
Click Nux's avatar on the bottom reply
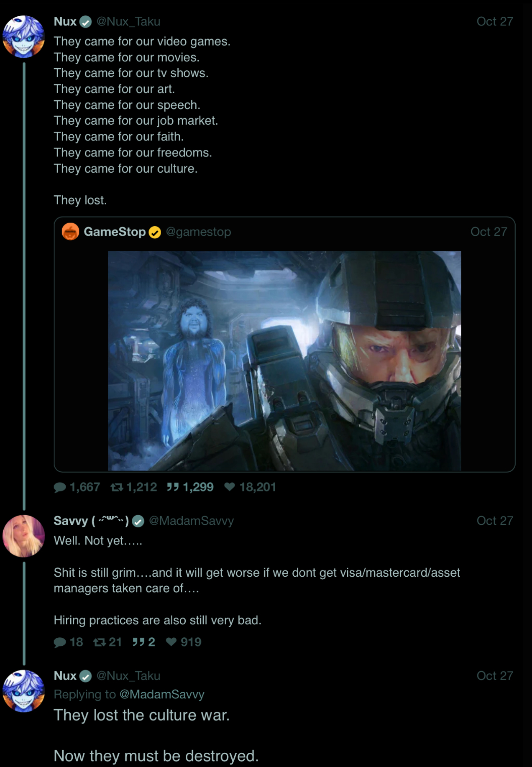(23, 691)
